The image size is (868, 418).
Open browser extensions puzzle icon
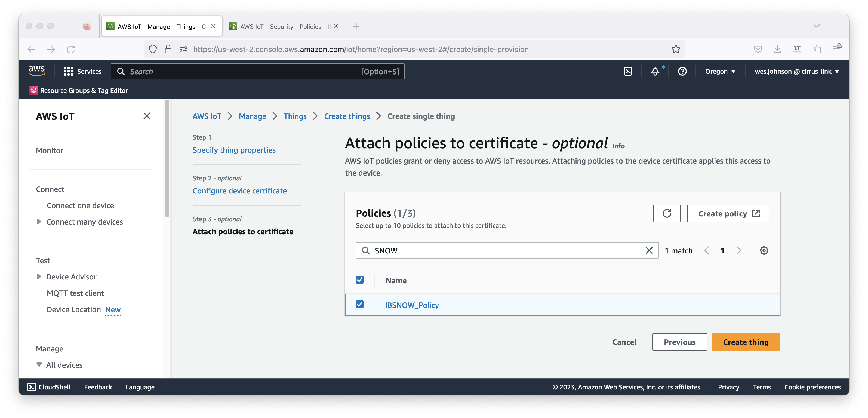click(x=817, y=49)
